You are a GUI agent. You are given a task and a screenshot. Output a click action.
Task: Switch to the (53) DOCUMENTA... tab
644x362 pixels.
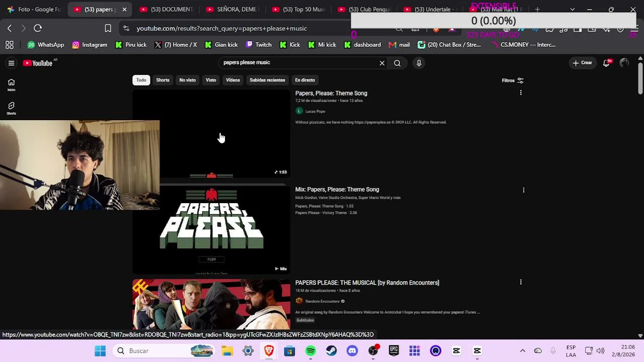pos(166,10)
